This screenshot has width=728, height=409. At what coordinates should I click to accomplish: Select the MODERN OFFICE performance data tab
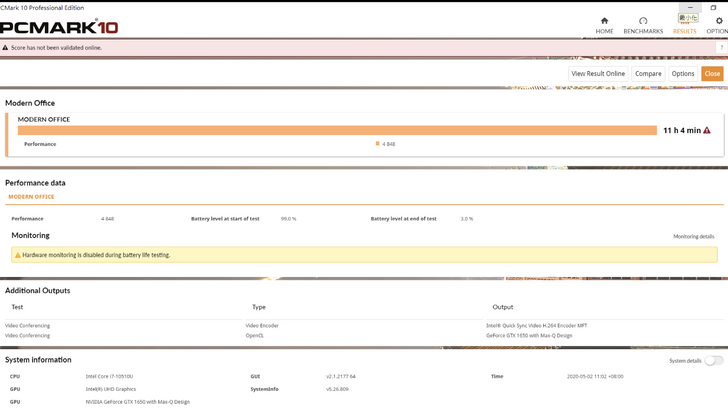(x=33, y=197)
